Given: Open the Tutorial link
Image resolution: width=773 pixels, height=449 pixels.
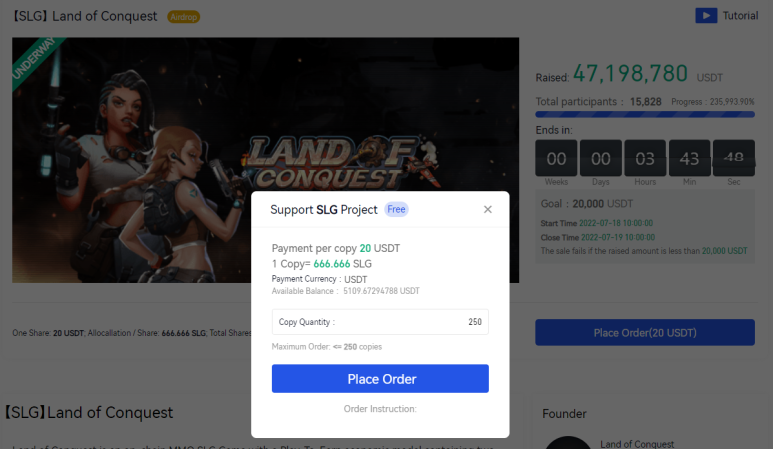Looking at the screenshot, I should coord(740,16).
